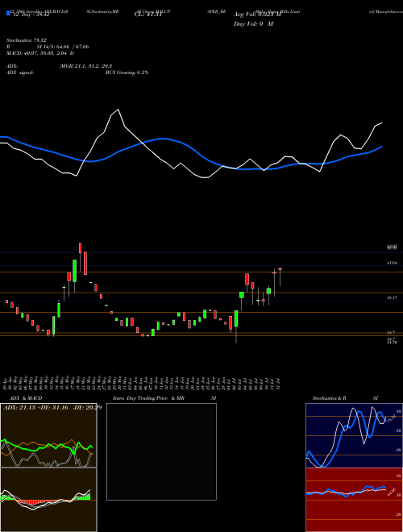Select the 'CL: 41.31' closing price text
Image resolution: width=403 pixels, height=532 pixels.
click(x=147, y=15)
